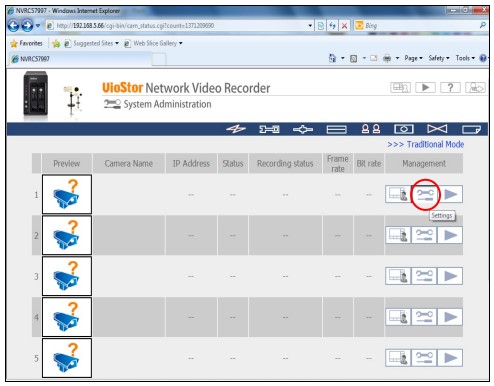The image size is (494, 386).
Task: Open a new blank tab
Action: [x=159, y=59]
